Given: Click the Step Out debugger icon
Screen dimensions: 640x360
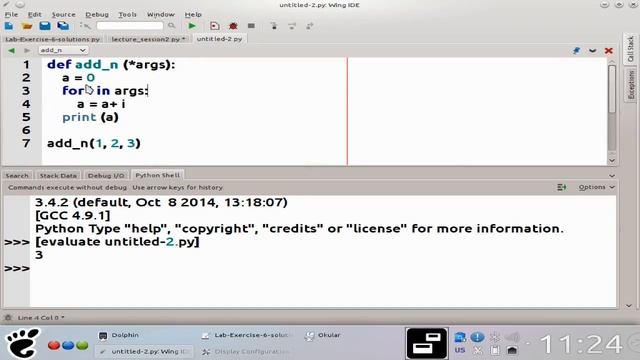Looking at the screenshot, I should [x=310, y=26].
